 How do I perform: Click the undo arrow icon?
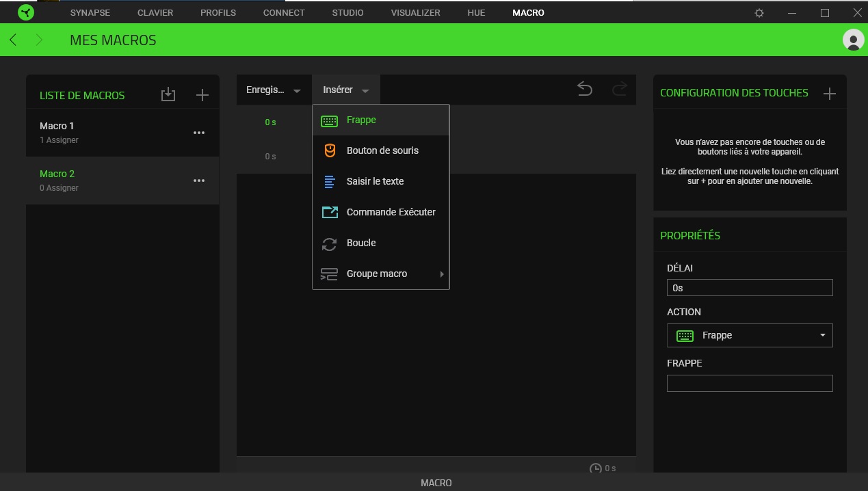(585, 89)
